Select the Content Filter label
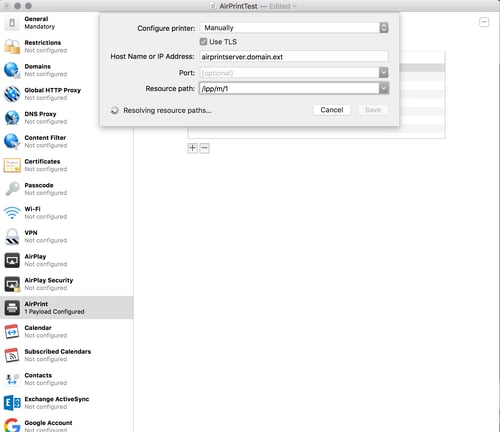 [x=45, y=138]
